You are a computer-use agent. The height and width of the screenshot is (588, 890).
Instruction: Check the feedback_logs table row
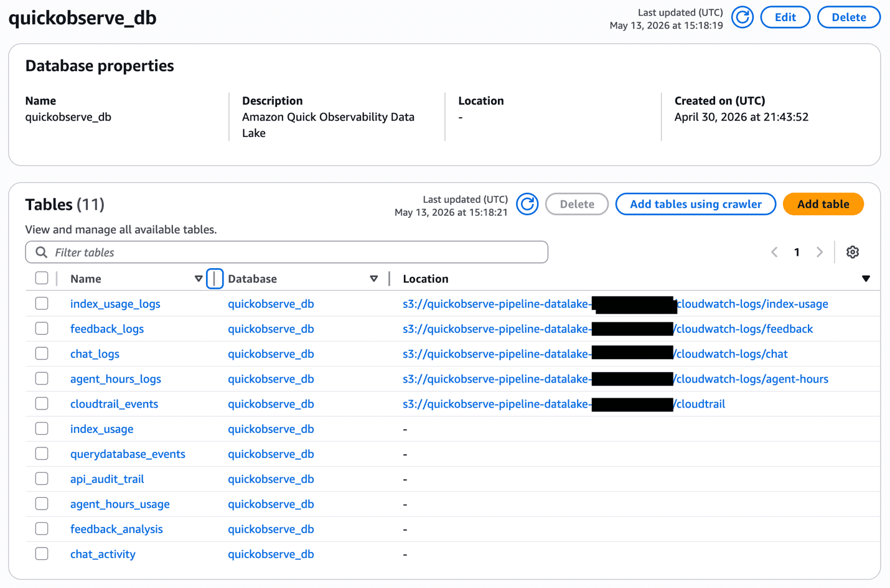click(x=42, y=329)
